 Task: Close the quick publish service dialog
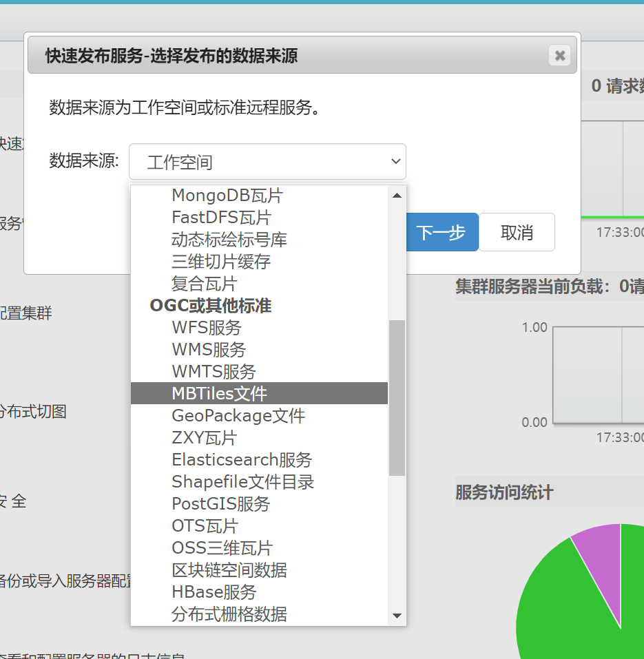click(559, 55)
